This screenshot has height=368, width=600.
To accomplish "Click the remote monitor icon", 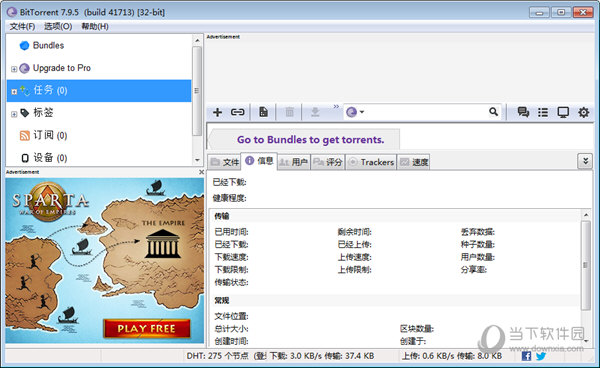I will coord(563,112).
